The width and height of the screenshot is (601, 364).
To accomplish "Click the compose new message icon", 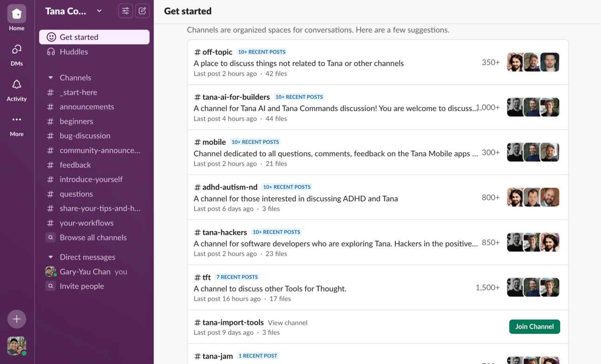I will (142, 11).
